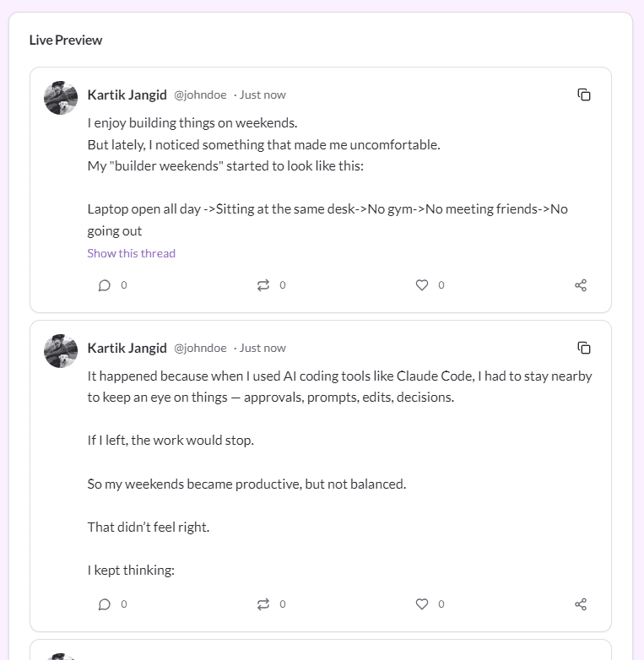Open share options on the Claude Code post
Image resolution: width=644 pixels, height=660 pixels.
tap(581, 604)
